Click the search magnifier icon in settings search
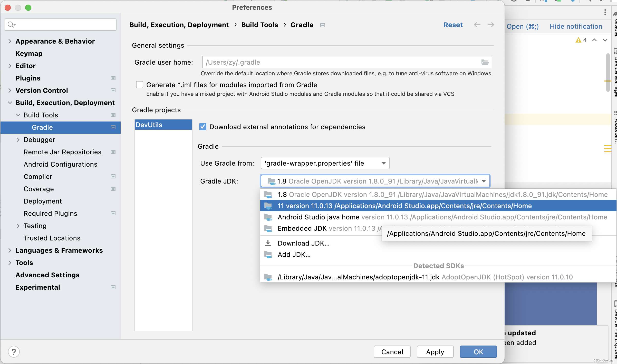Image resolution: width=617 pixels, height=364 pixels. [x=11, y=25]
